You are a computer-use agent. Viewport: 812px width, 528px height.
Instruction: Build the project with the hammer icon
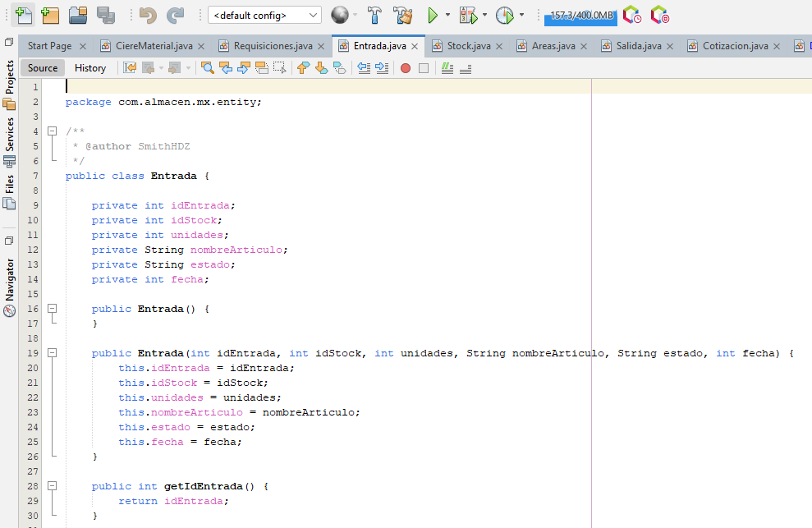(x=374, y=14)
